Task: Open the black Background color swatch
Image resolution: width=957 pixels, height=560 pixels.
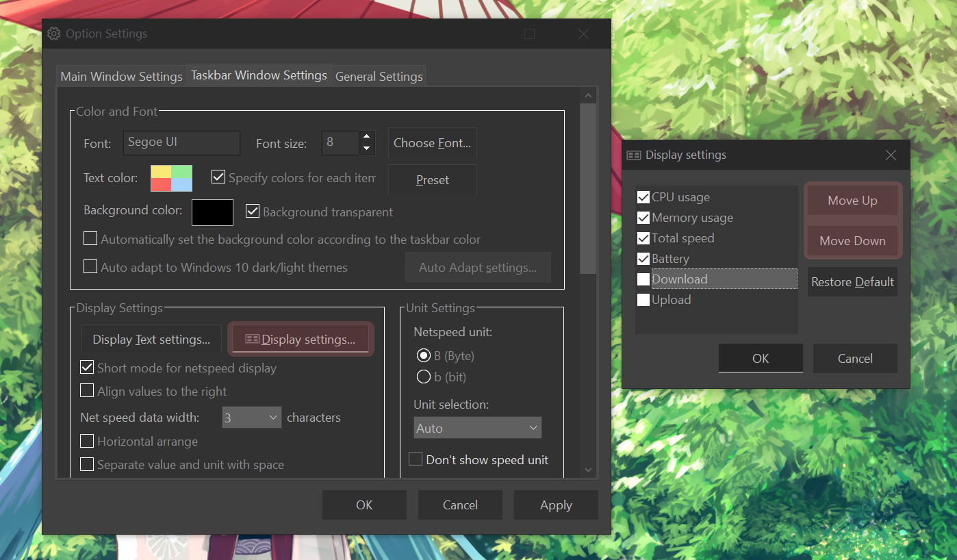Action: 212,212
